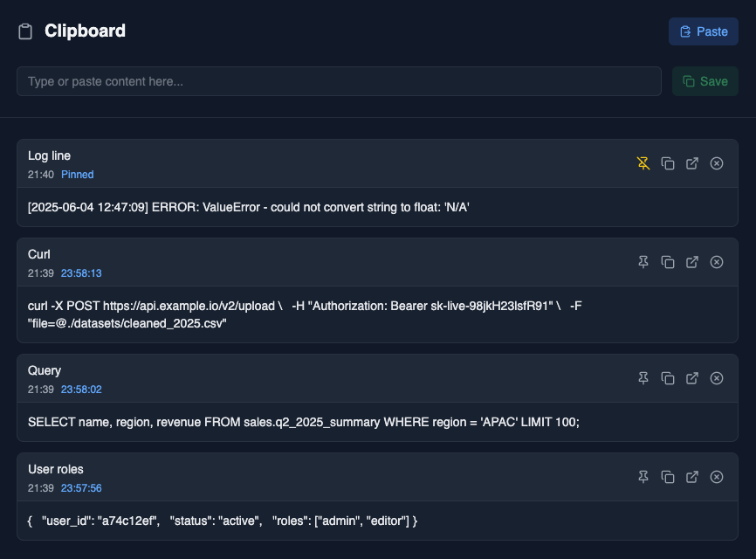Click the '23:58:13' timer
This screenshot has width=756, height=559.
[81, 273]
